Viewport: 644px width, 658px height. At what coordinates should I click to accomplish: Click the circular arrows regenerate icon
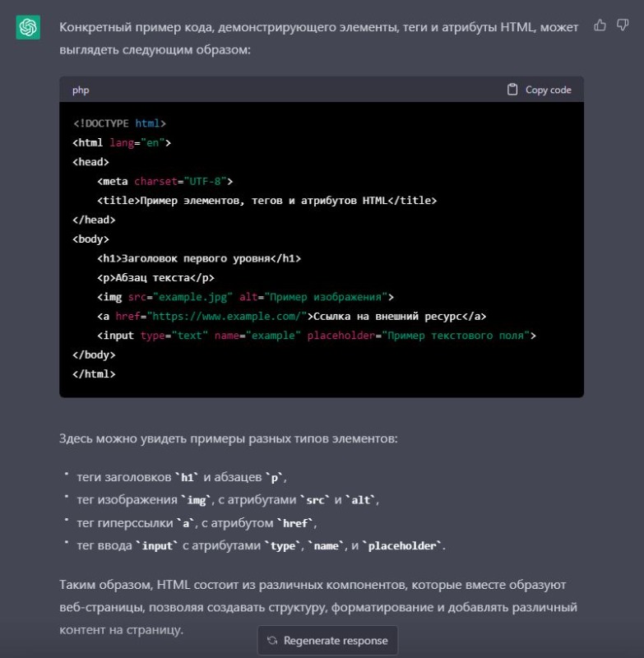(x=272, y=641)
